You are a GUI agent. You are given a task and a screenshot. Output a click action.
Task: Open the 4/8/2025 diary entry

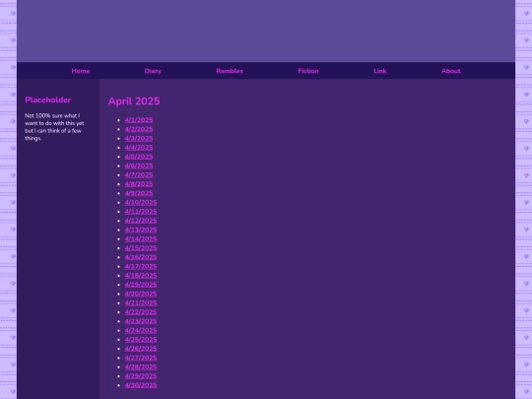coord(139,184)
